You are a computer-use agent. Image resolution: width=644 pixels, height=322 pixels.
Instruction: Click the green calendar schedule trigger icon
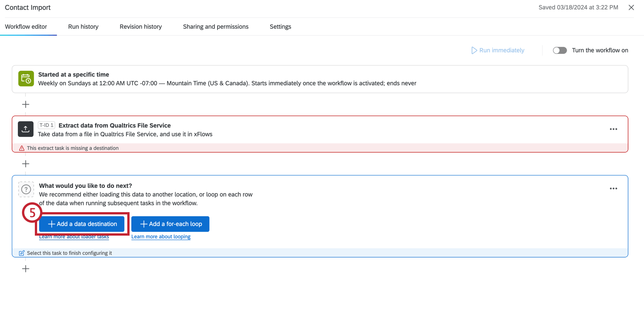[26, 79]
